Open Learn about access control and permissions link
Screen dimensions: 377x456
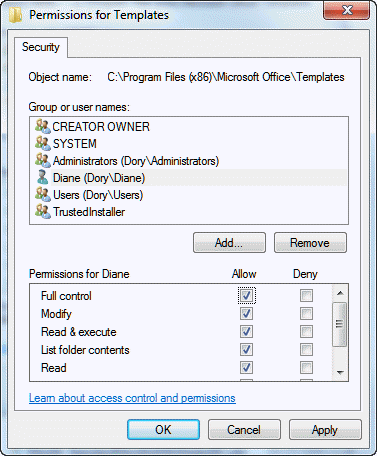click(132, 398)
